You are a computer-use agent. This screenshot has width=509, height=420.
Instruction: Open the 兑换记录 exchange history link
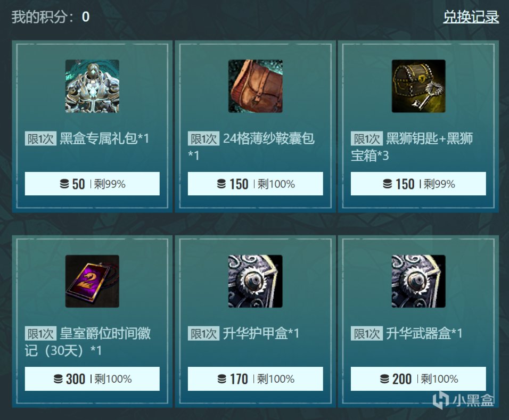point(471,17)
